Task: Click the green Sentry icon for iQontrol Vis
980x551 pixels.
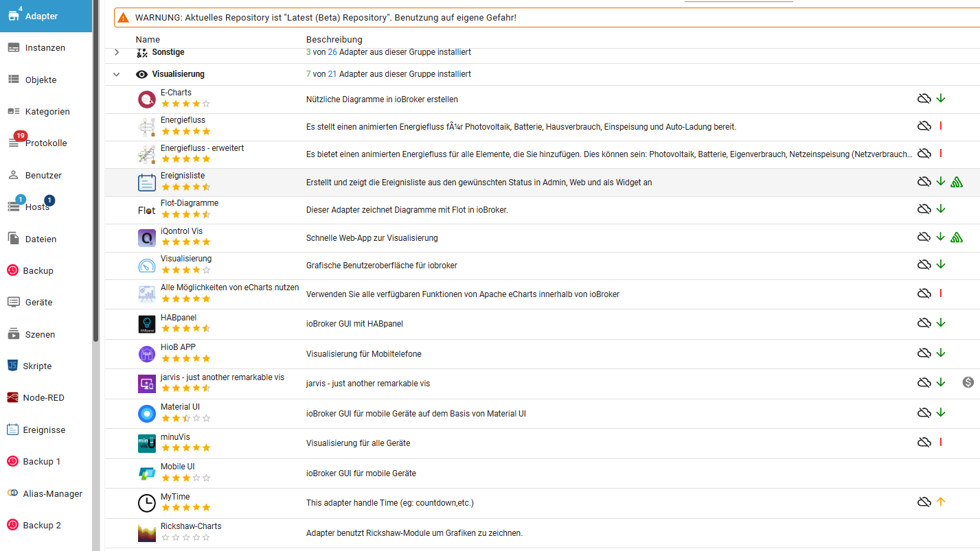Action: (x=957, y=237)
